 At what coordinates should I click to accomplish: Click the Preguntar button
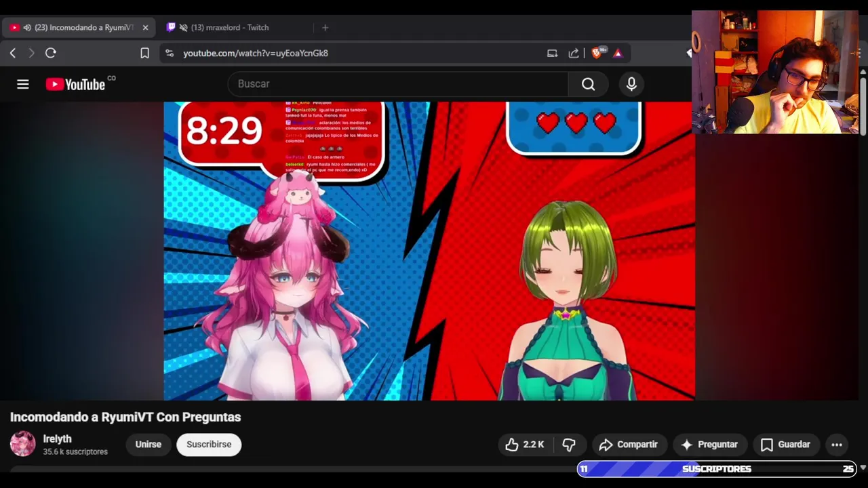(710, 445)
